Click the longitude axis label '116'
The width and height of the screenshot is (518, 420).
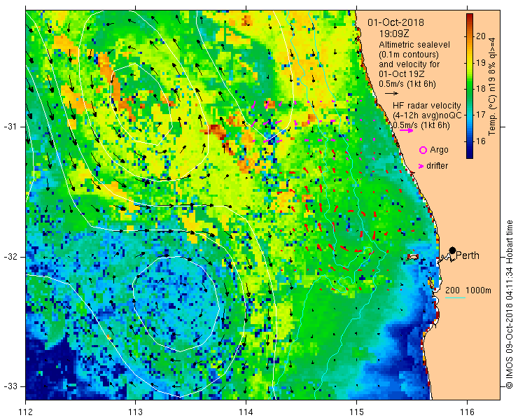coord(467,412)
